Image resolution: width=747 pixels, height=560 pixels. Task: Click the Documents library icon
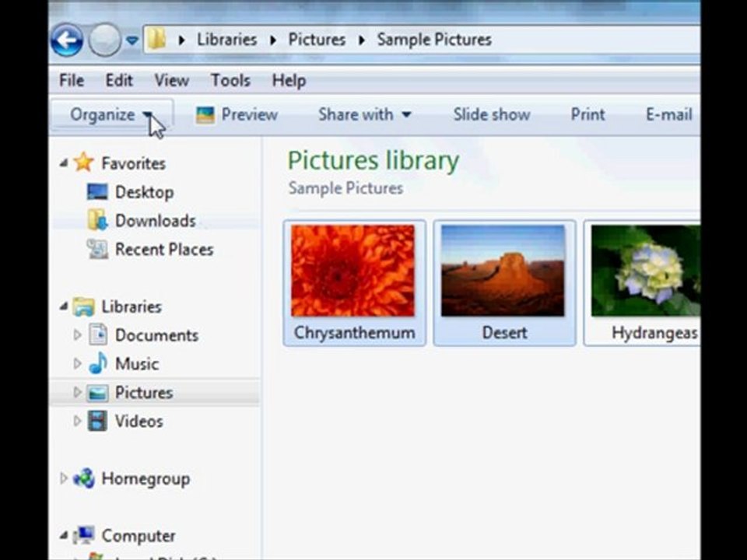[98, 334]
